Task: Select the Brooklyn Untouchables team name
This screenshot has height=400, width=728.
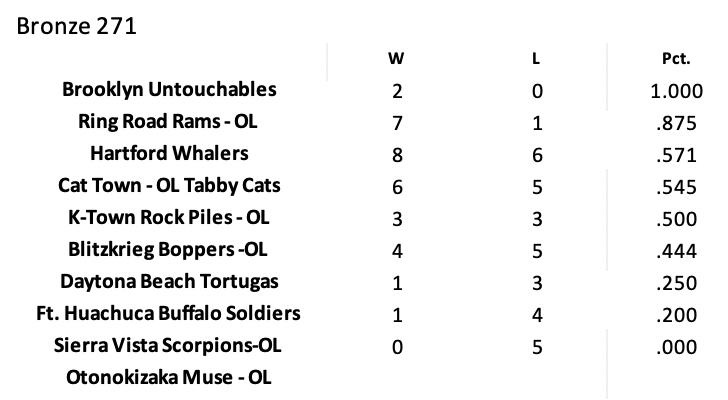Action: (x=169, y=90)
